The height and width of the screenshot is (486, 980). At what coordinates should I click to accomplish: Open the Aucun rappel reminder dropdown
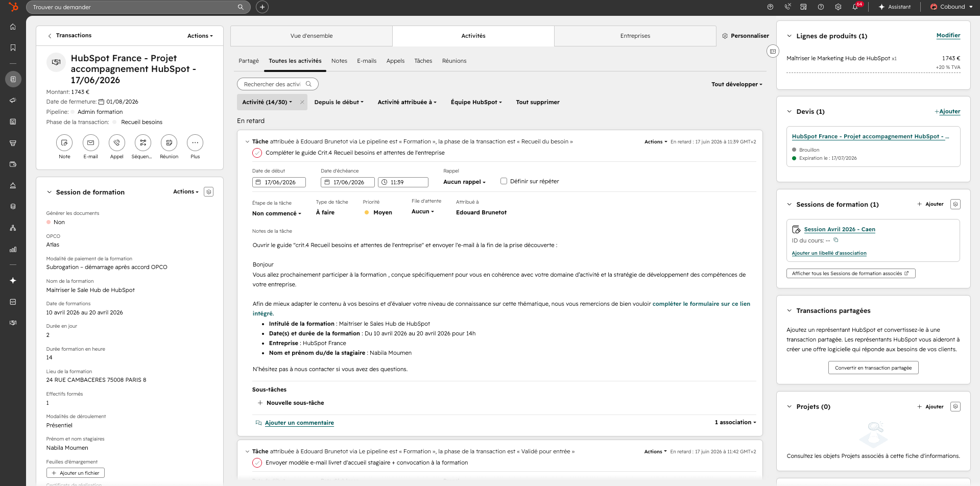pyautogui.click(x=464, y=182)
